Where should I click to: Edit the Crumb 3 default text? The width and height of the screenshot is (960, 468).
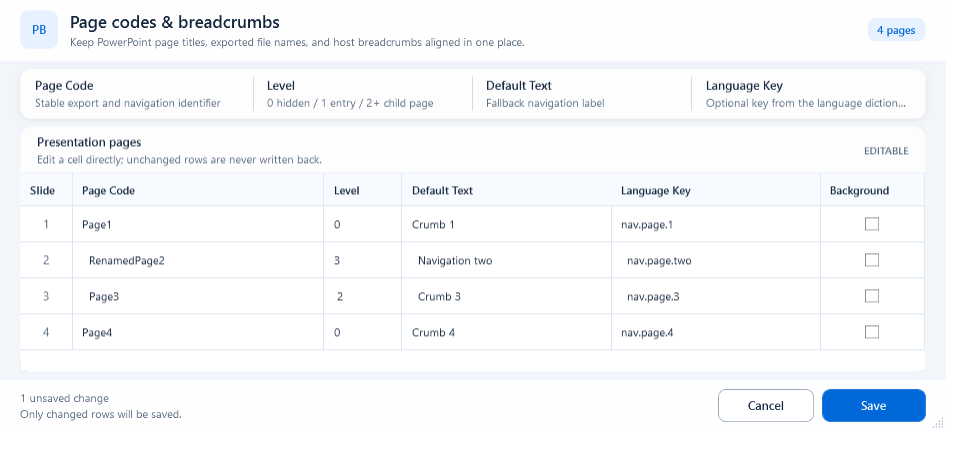(x=506, y=296)
